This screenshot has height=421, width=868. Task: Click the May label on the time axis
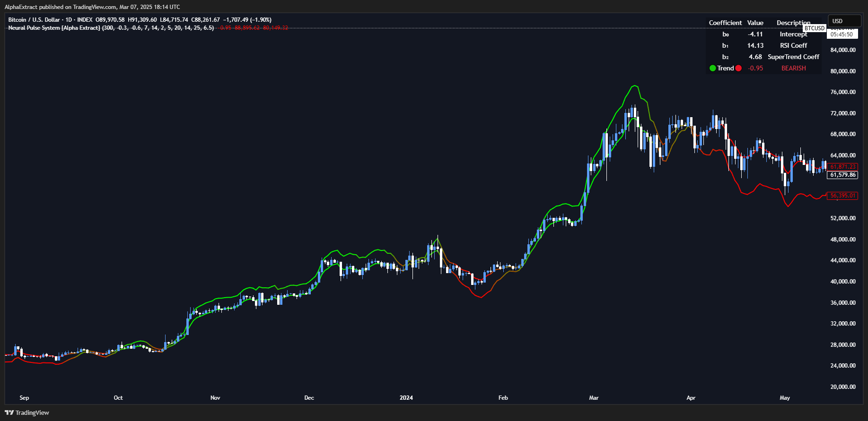785,398
